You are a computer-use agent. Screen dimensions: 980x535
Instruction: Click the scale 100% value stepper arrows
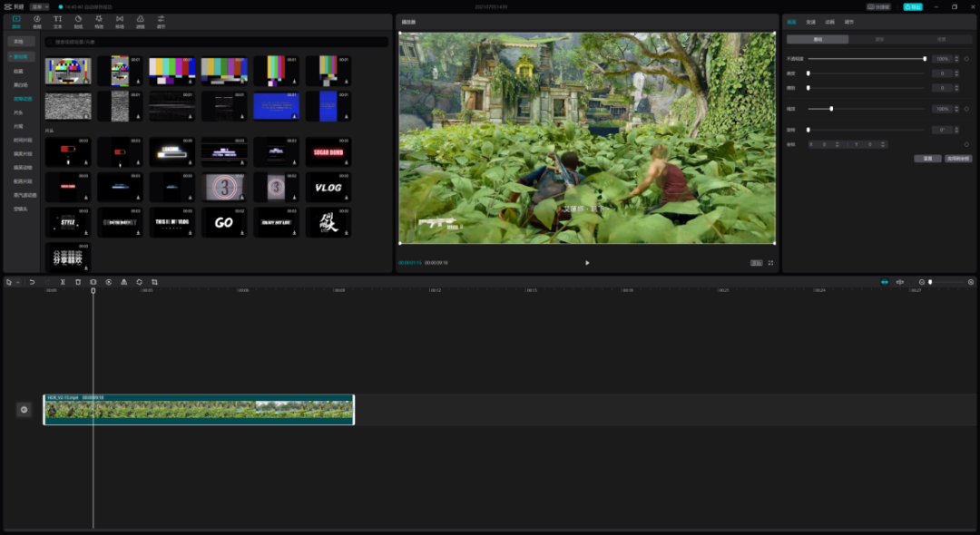point(956,109)
